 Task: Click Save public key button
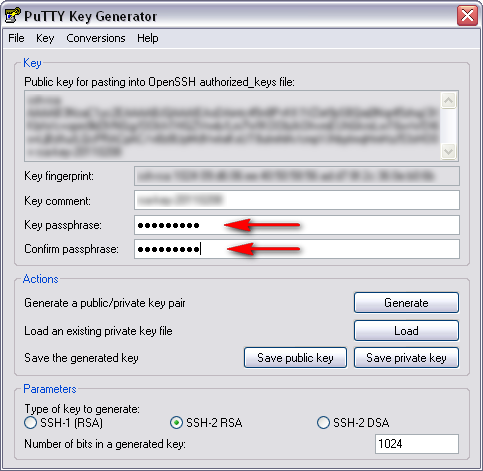(295, 358)
